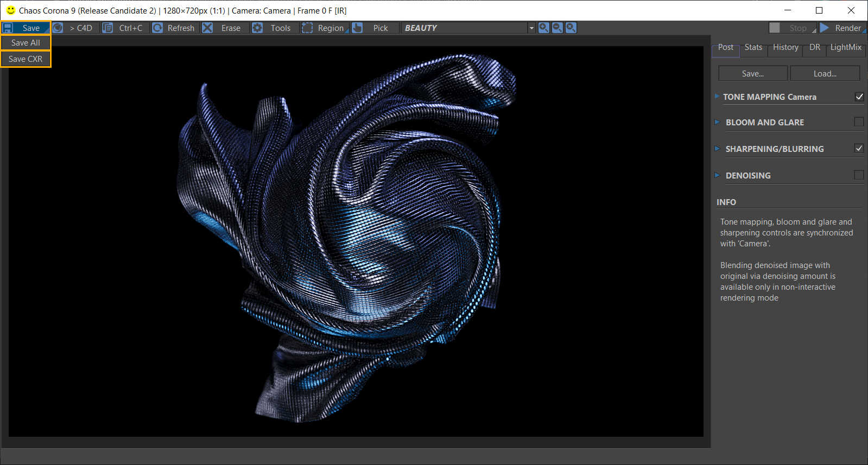868x465 pixels.
Task: Click the zoom-fit magnifier icon
Action: click(x=571, y=28)
